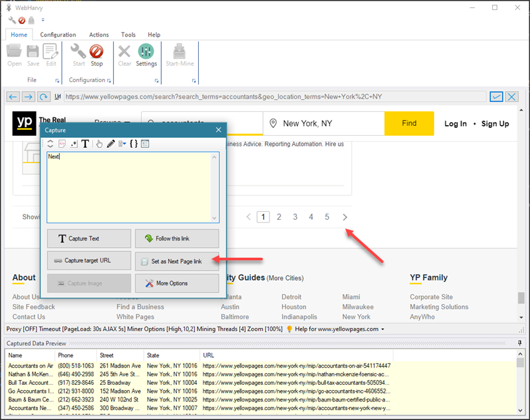
Task: Click the Set as Next Page link button
Action: tap(177, 261)
